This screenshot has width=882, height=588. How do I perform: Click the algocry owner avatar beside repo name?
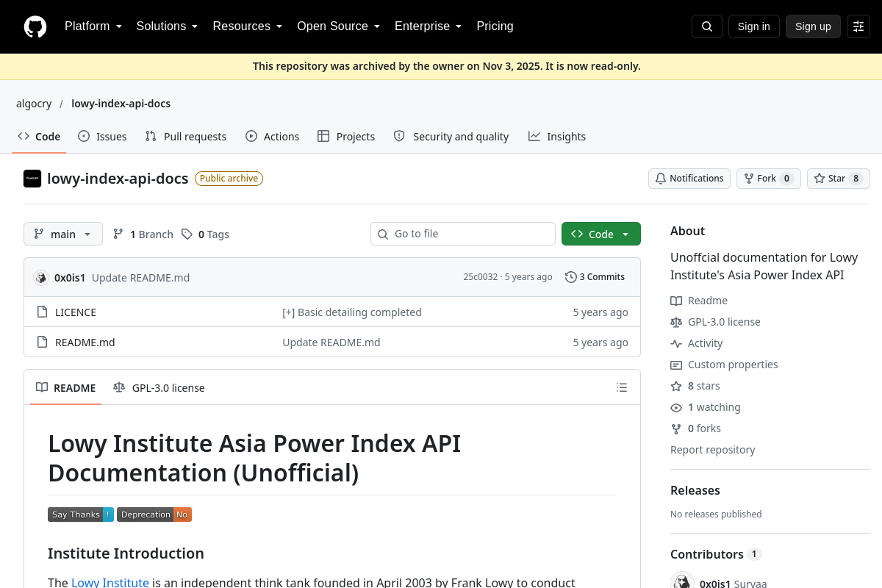pos(32,179)
